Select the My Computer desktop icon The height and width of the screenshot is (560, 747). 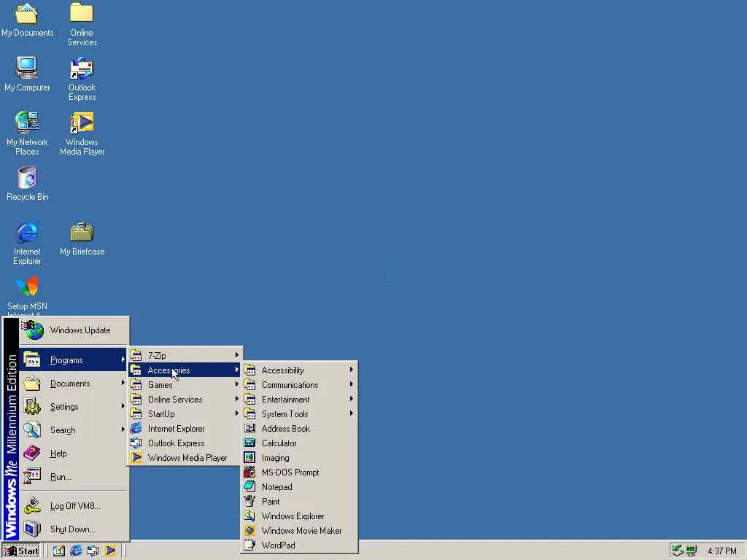(x=27, y=74)
